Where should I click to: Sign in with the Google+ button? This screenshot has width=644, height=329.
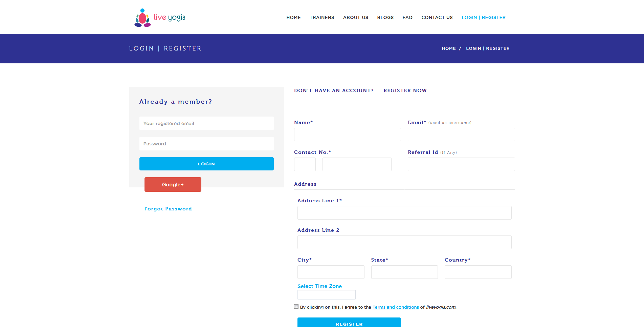click(173, 185)
